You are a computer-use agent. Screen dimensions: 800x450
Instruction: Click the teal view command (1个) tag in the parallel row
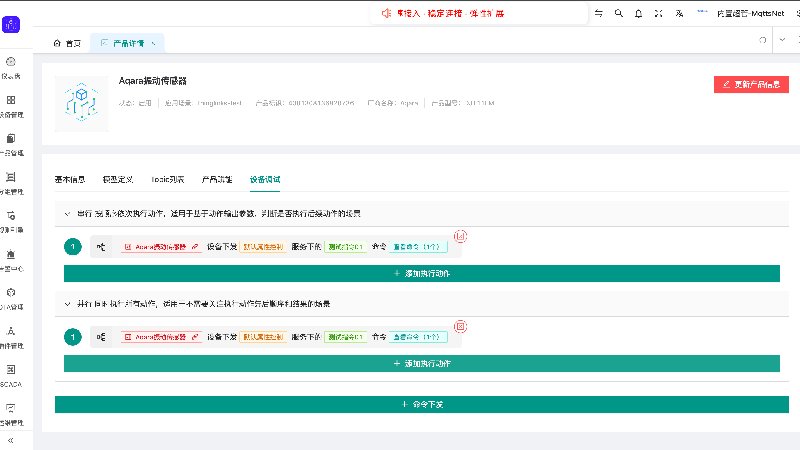pos(418,337)
